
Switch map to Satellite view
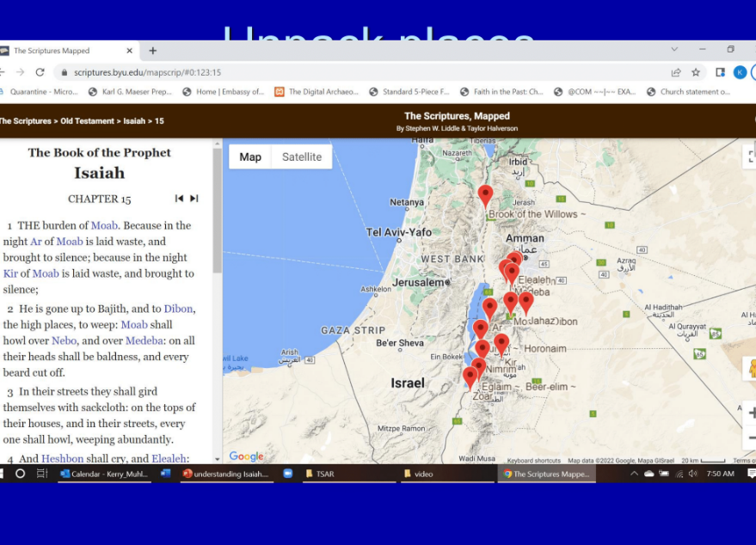302,157
